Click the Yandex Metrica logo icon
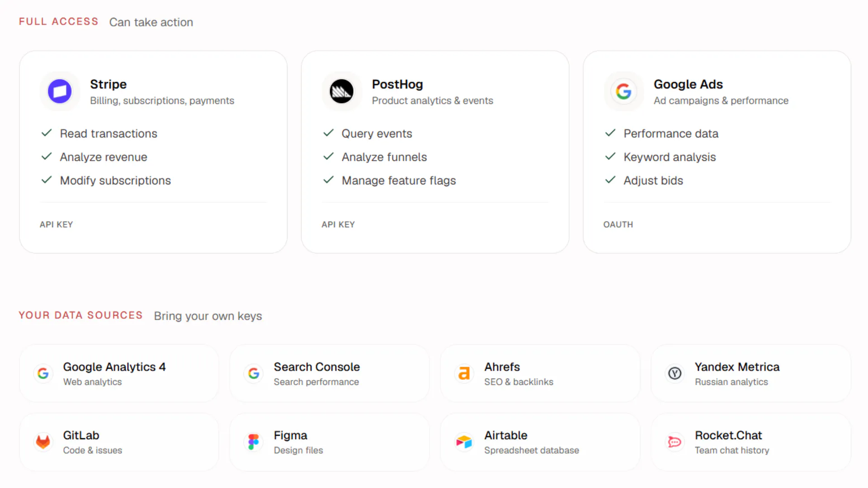The width and height of the screenshot is (868, 488). [x=675, y=373]
